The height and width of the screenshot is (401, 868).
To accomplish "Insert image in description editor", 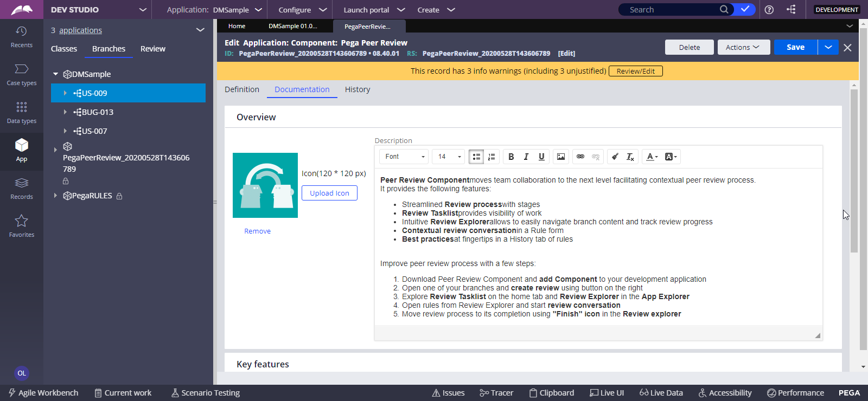I will (561, 157).
